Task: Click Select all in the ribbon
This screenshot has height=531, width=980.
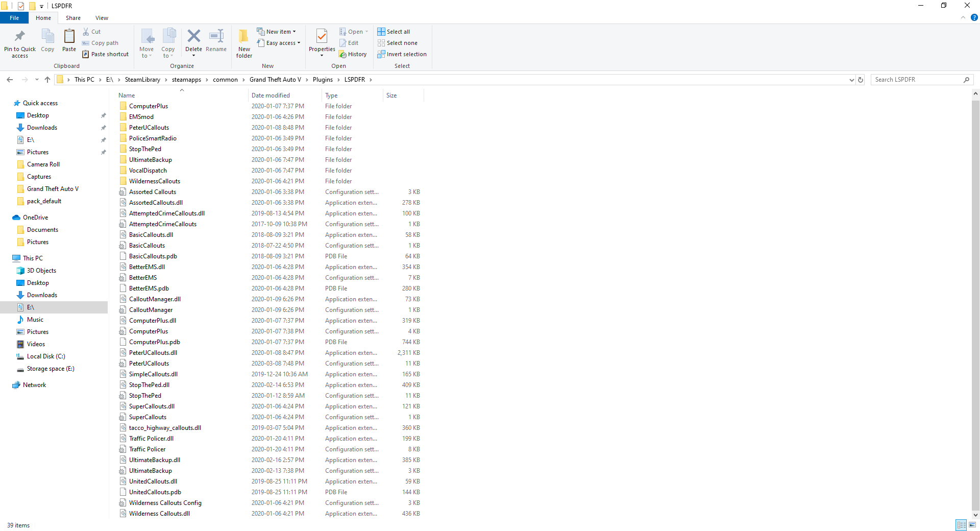Action: point(394,32)
